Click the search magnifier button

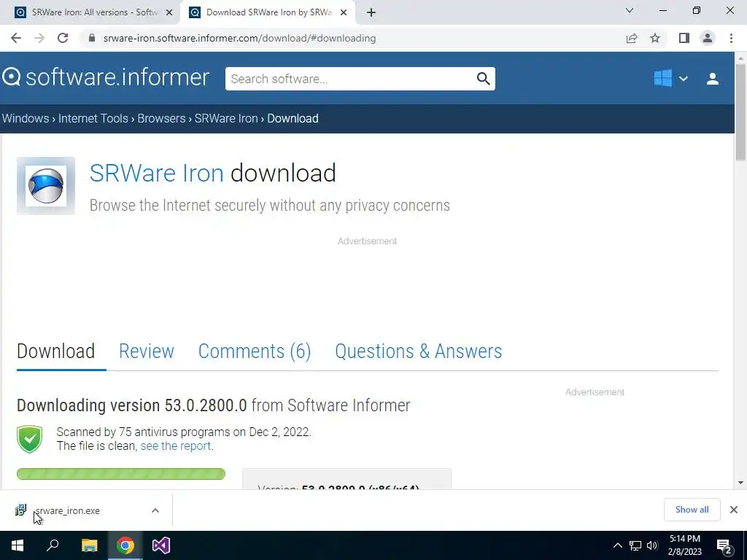tap(483, 79)
